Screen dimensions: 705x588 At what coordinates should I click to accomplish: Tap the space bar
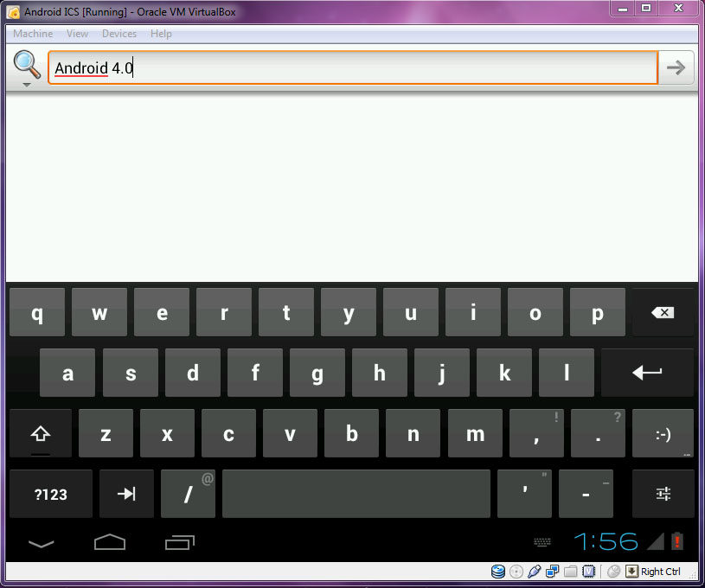click(356, 494)
